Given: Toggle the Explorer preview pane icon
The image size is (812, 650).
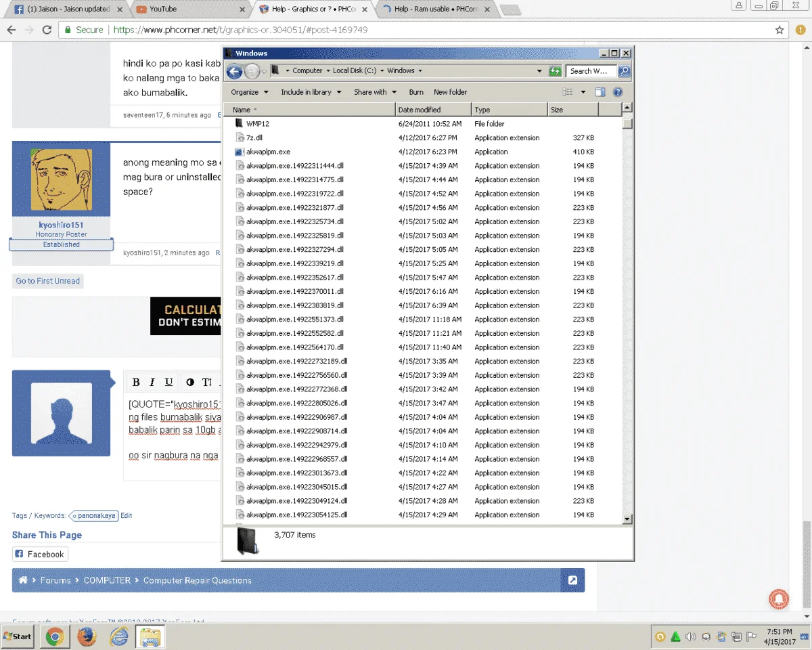Looking at the screenshot, I should 600,92.
